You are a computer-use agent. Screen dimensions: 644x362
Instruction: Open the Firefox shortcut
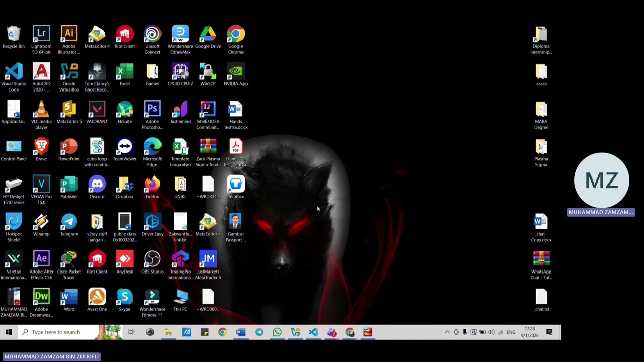tap(152, 188)
